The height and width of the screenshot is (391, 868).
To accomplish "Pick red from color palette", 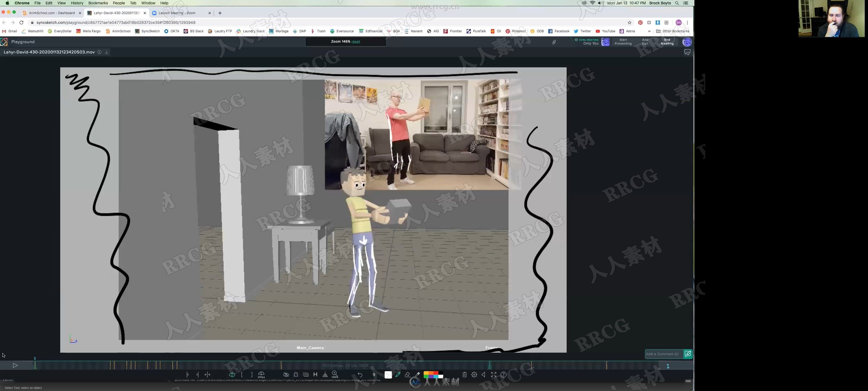I will tap(436, 373).
